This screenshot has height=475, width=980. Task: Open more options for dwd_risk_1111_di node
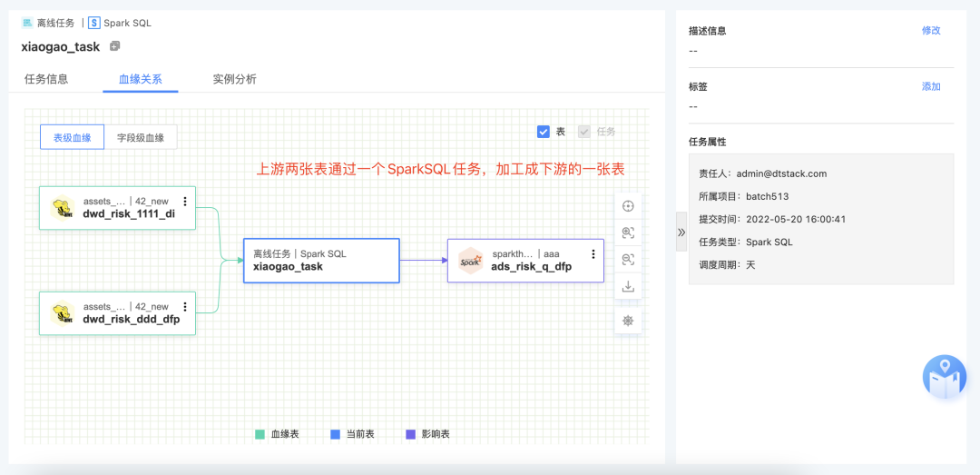[x=185, y=202]
